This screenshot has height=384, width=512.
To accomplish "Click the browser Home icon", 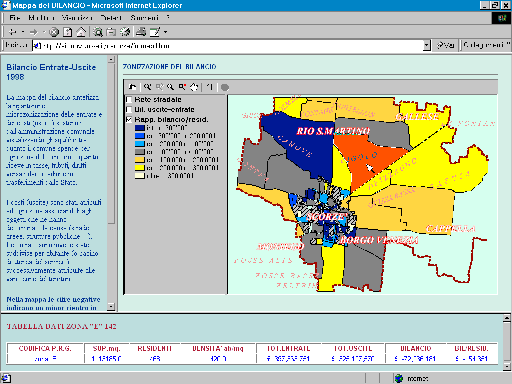I will (81, 32).
